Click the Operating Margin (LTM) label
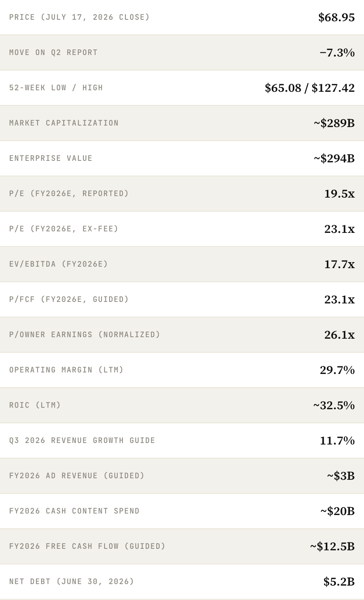Image resolution: width=364 pixels, height=600 pixels. click(66, 370)
